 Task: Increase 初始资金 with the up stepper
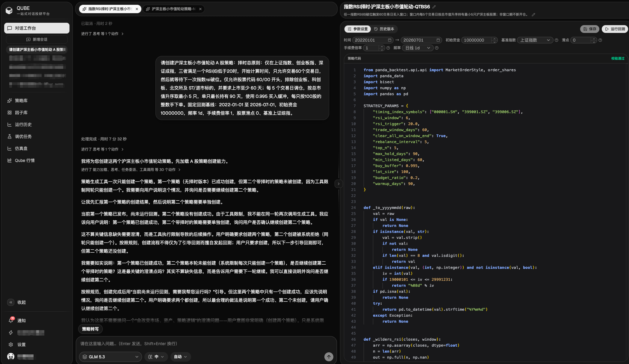point(494,39)
